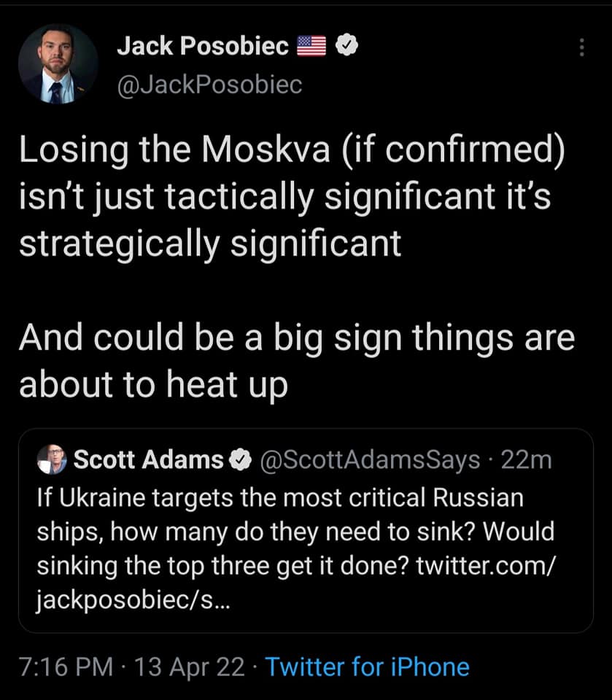Open Jack Posobiec display name profile link
This screenshot has height=700, width=612.
click(x=203, y=47)
